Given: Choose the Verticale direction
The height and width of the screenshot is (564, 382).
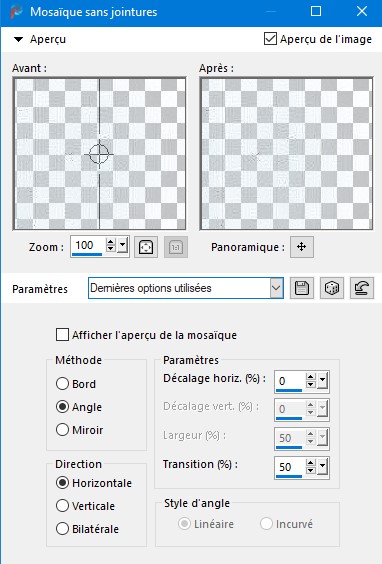Looking at the screenshot, I should tap(62, 506).
